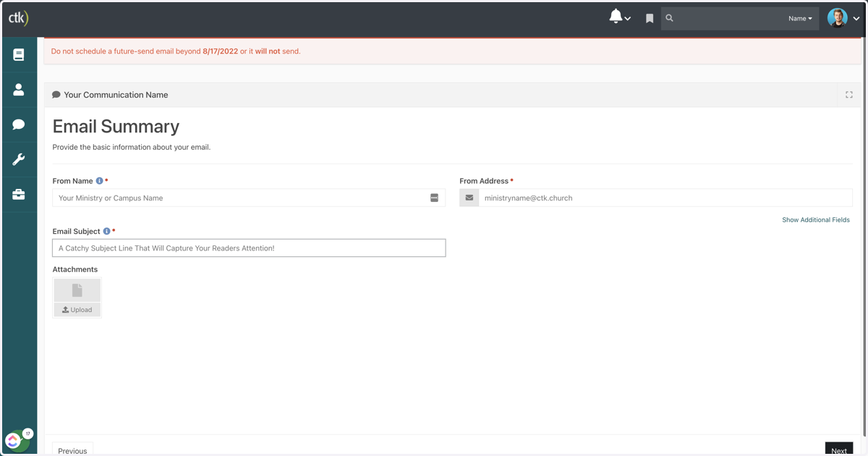Click the envelope icon at From Address
868x456 pixels.
click(469, 198)
